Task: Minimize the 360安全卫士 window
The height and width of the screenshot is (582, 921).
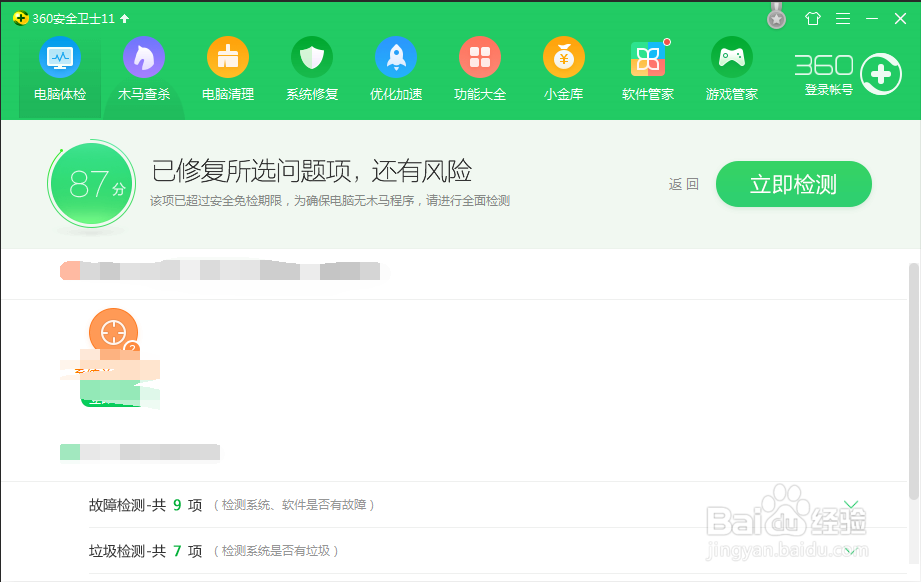Action: coord(872,19)
